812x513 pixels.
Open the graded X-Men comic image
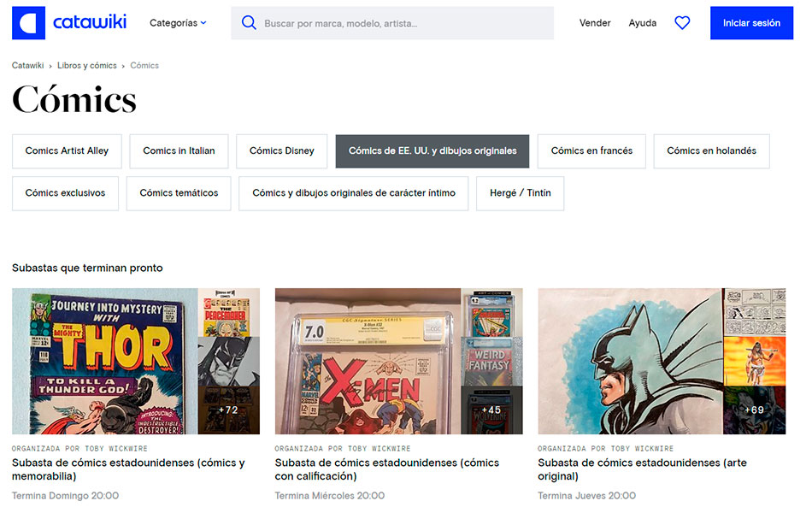[x=368, y=361]
